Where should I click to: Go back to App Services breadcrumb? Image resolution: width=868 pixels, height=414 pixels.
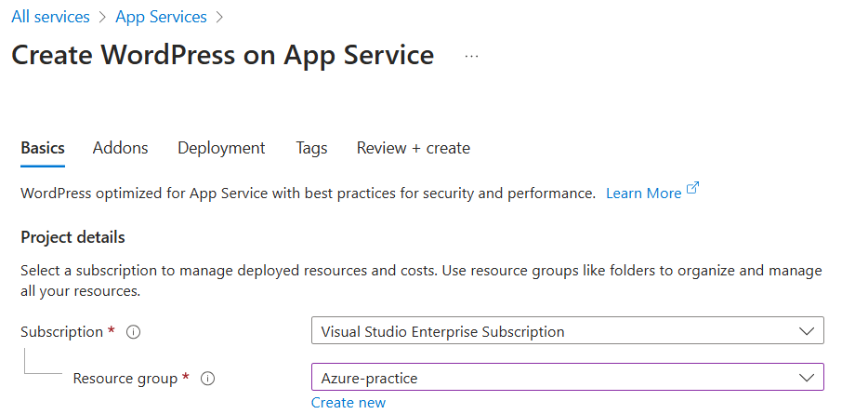[161, 18]
